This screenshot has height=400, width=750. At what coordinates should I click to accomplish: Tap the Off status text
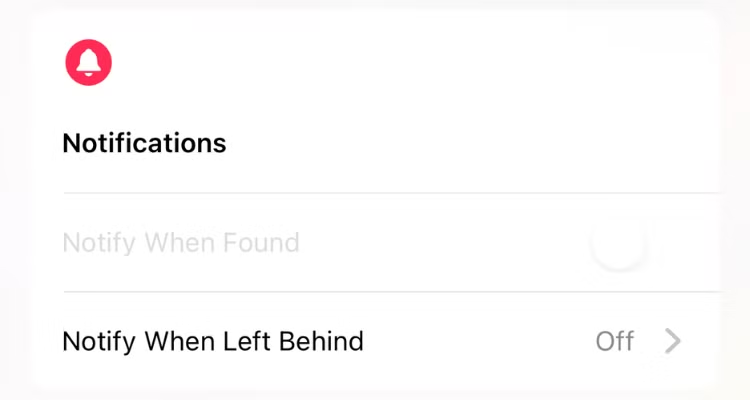(x=615, y=342)
